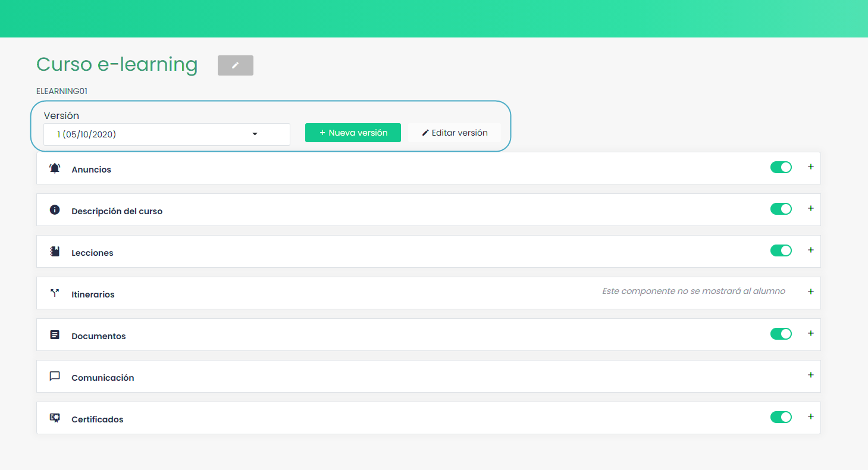
Task: Switch off the Certificados toggle
Action: 781,417
